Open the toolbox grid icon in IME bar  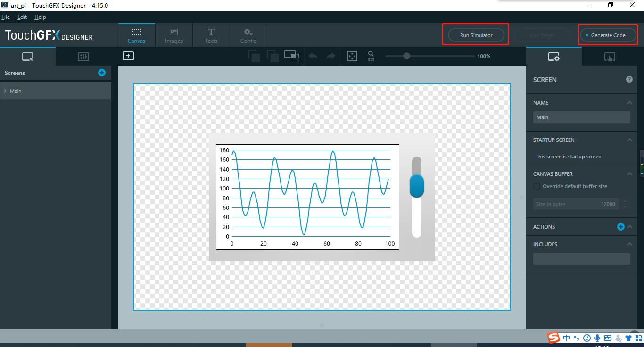pos(638,338)
